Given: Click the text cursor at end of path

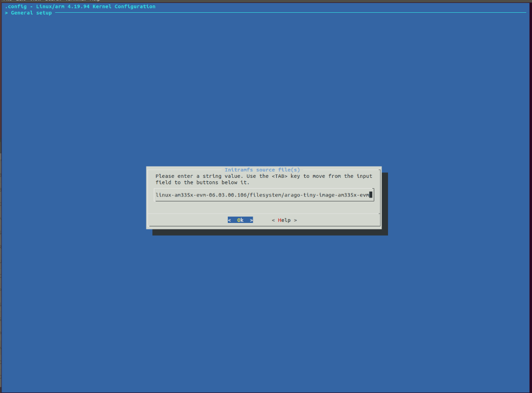Looking at the screenshot, I should click(x=371, y=195).
